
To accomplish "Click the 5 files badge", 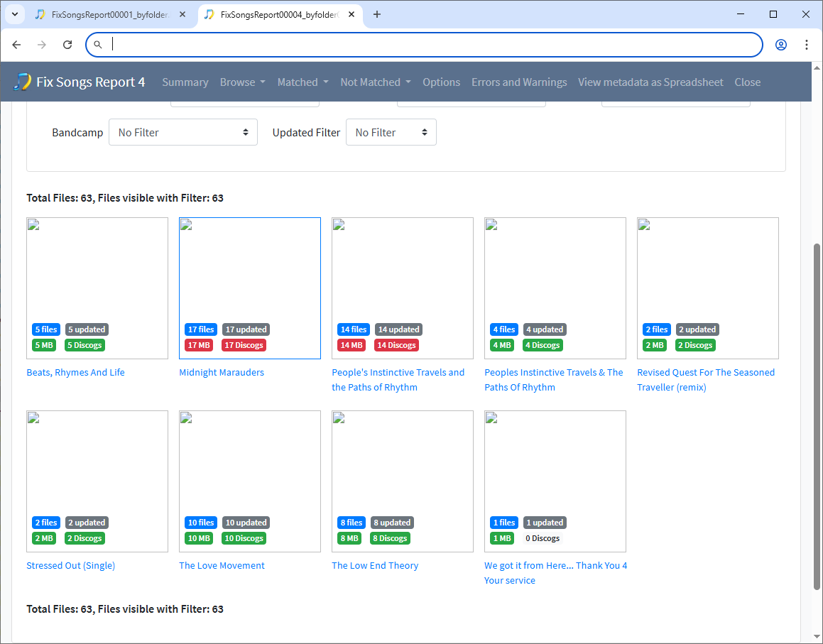I will pos(46,329).
